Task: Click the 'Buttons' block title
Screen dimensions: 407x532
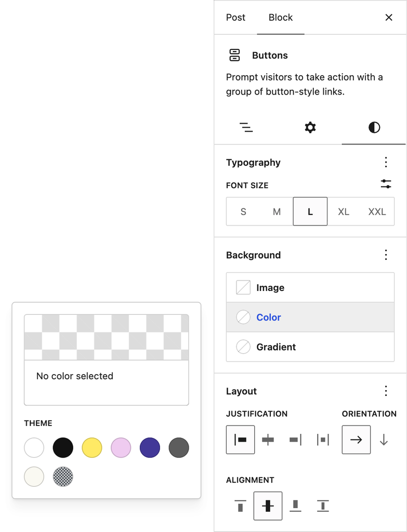Action: (270, 55)
